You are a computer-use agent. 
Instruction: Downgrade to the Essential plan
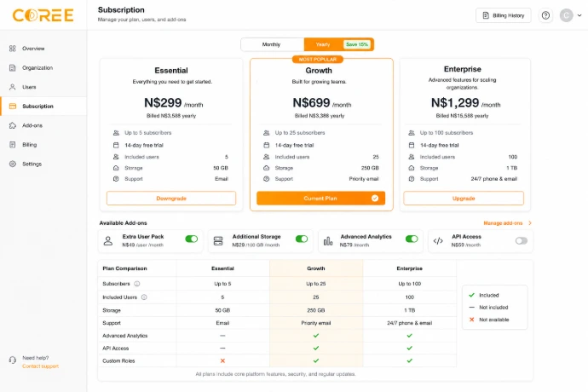171,198
